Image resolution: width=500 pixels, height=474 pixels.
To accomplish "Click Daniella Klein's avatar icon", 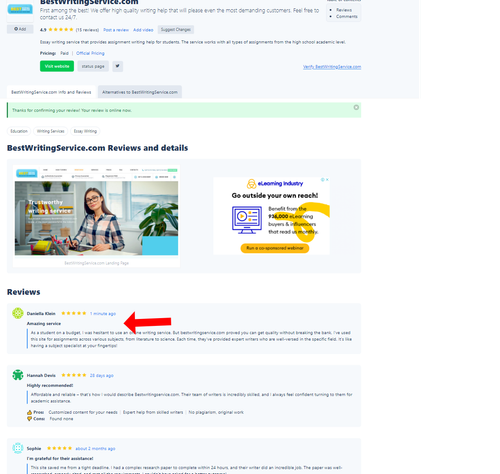I will point(18,313).
